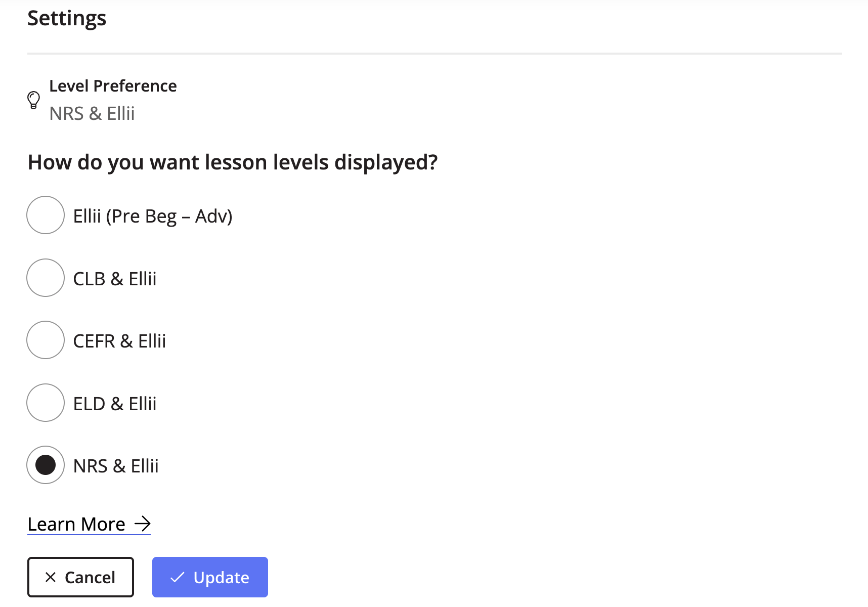The image size is (868, 607).
Task: Click the "ELD & Ellii" option label text
Action: (115, 404)
